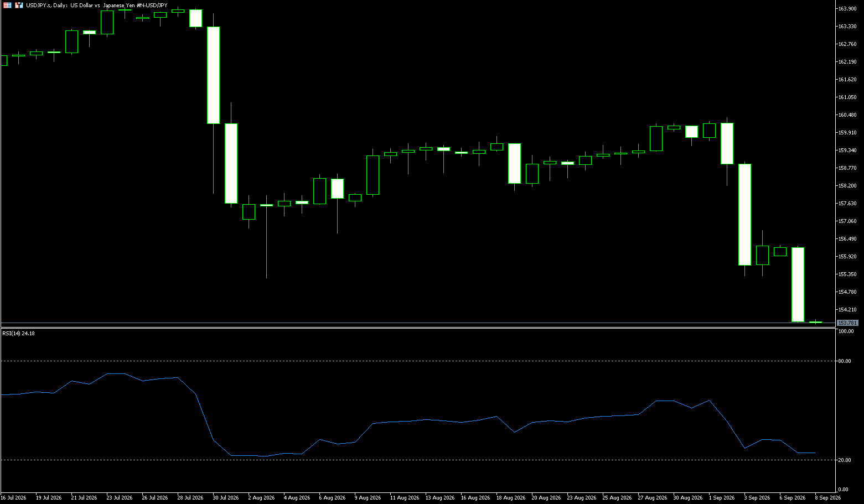Select the USDJPY.s Daily chart title
The height and width of the screenshot is (504, 864).
[x=97, y=5]
